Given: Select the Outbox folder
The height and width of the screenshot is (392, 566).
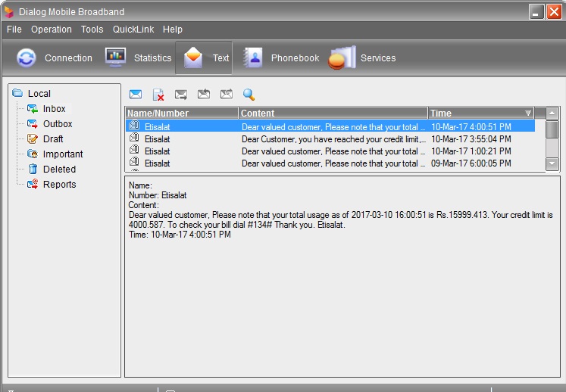Looking at the screenshot, I should click(58, 123).
